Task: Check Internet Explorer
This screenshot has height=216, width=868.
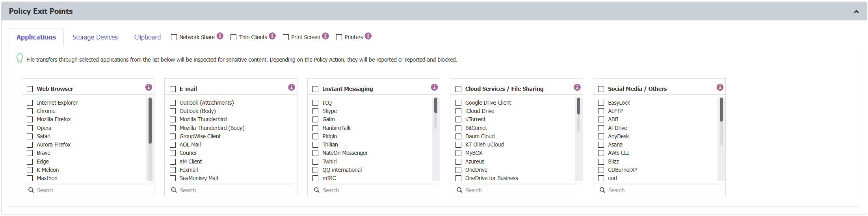Action: (x=30, y=103)
